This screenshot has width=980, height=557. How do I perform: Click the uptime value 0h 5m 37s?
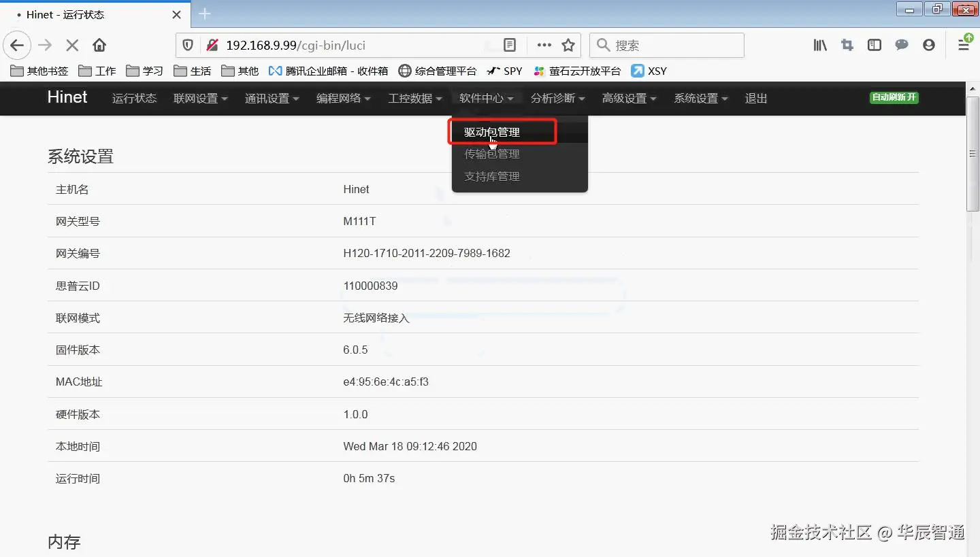coord(369,478)
